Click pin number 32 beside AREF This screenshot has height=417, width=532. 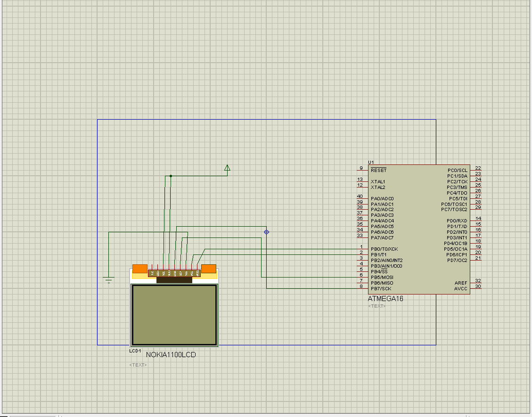tap(478, 281)
